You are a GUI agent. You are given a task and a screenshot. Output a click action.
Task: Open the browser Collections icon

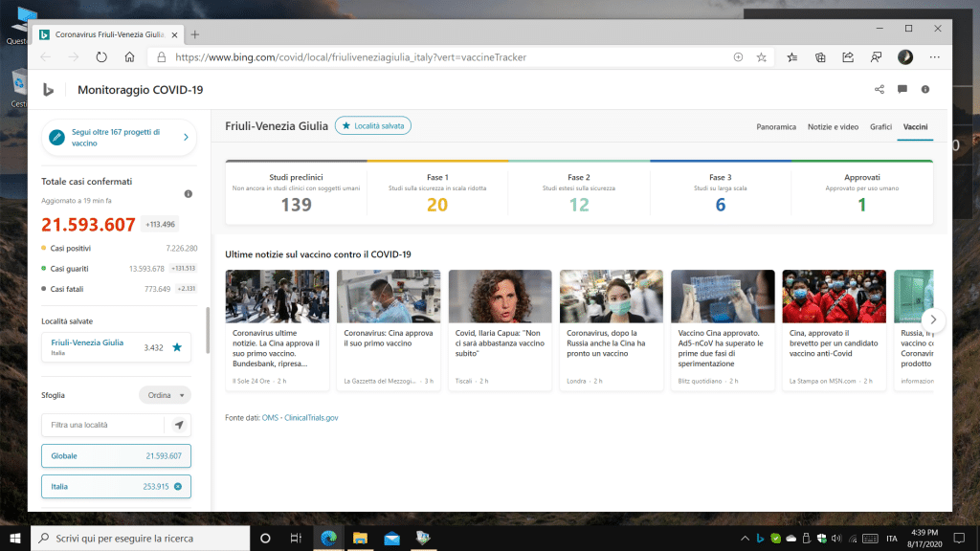pos(820,57)
